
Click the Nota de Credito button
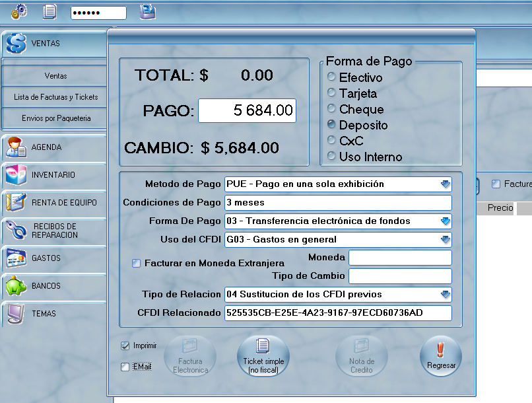(362, 356)
